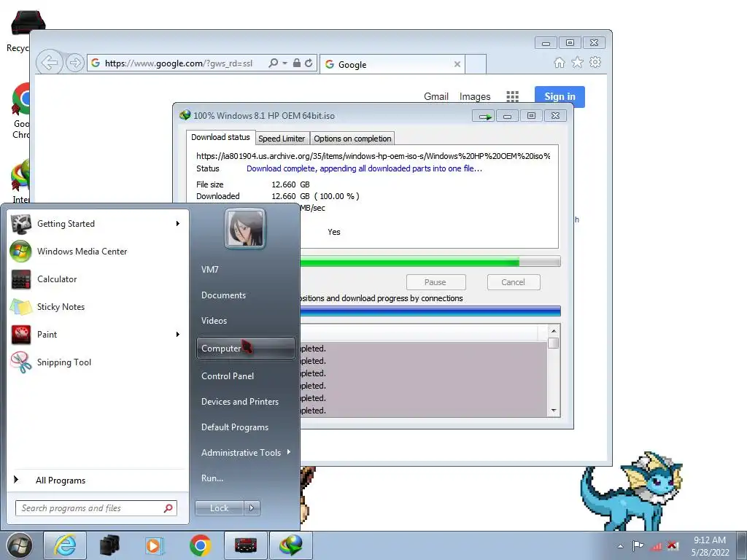Click Search programs and files box

(x=96, y=508)
